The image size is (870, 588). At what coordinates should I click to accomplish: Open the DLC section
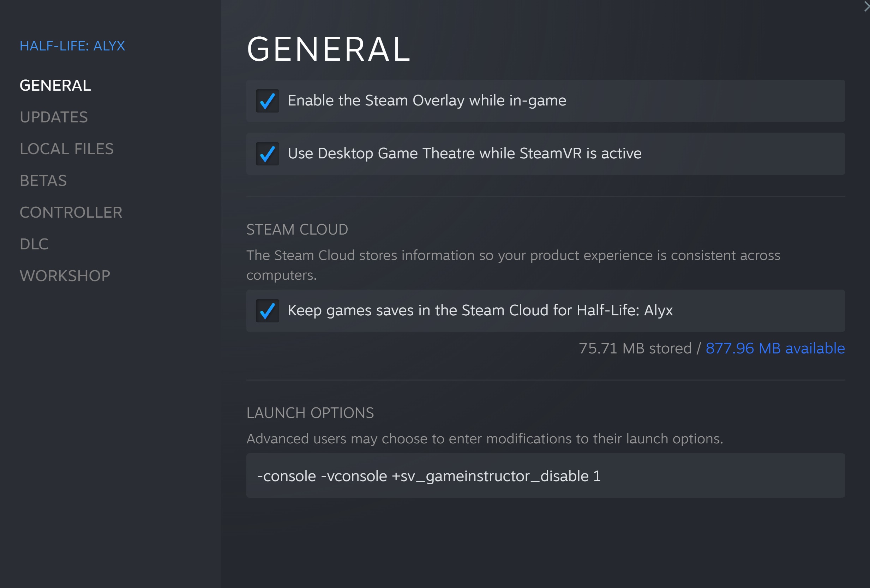[34, 244]
